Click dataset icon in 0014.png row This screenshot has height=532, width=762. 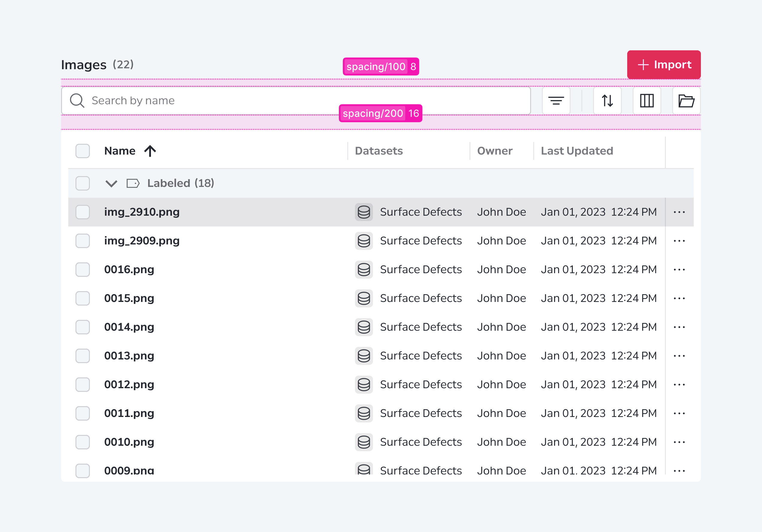click(364, 327)
